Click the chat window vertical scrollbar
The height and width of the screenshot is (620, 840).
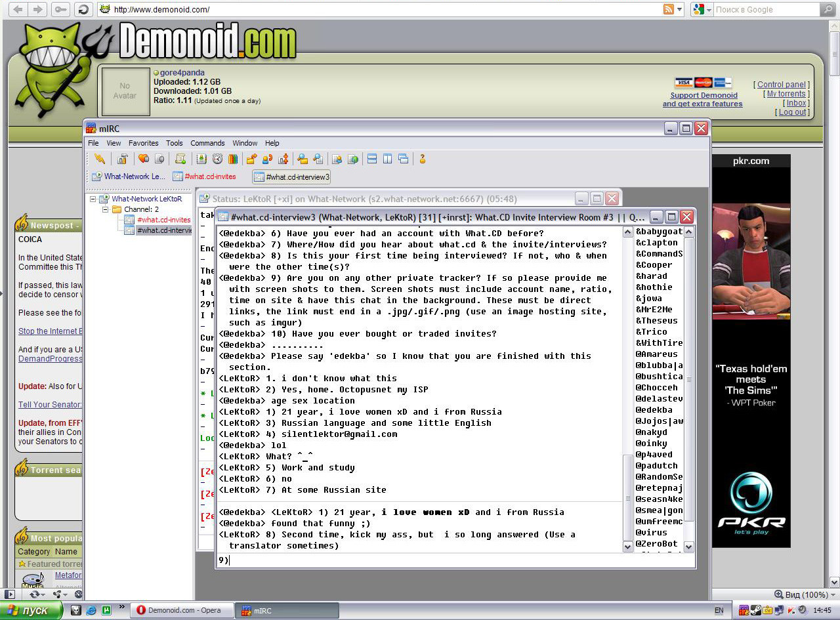point(628,390)
